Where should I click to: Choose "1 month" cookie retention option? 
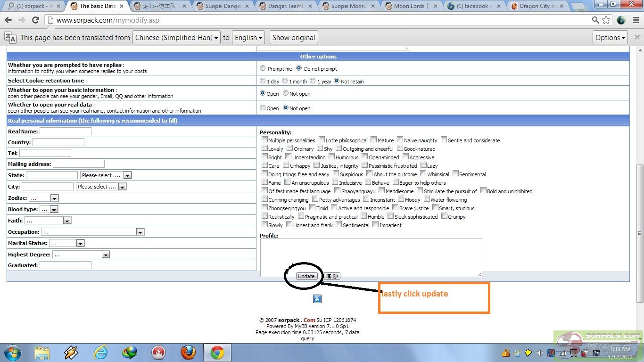point(285,81)
